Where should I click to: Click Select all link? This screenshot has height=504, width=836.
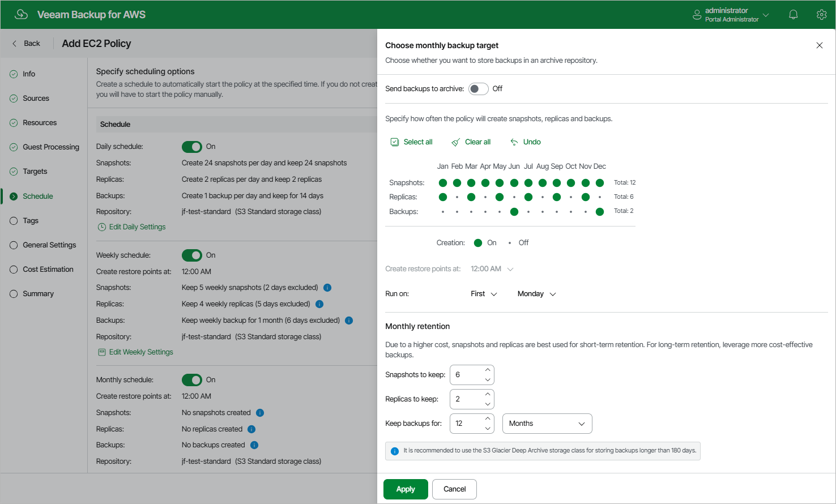tap(418, 142)
